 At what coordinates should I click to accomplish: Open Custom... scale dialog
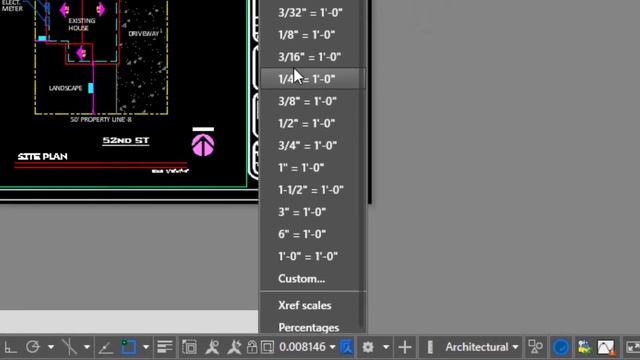[x=313, y=278]
